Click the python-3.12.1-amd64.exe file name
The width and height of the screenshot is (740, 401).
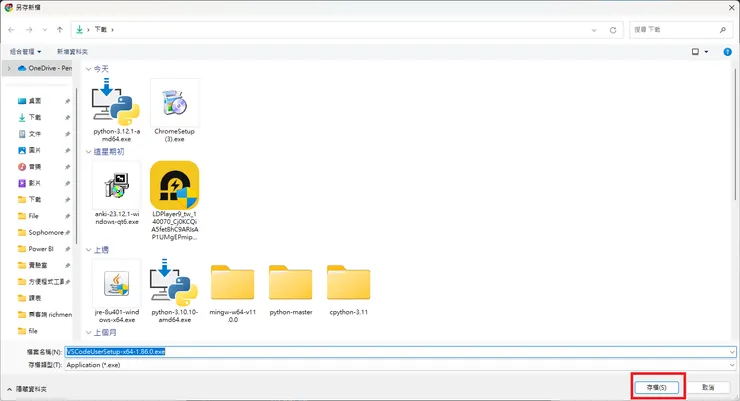(117, 135)
